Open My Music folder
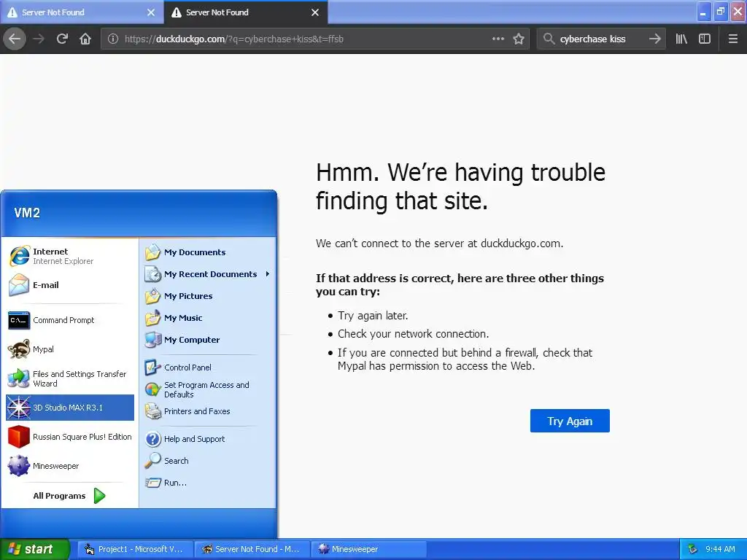Screen dimensions: 747x560 point(207,318)
